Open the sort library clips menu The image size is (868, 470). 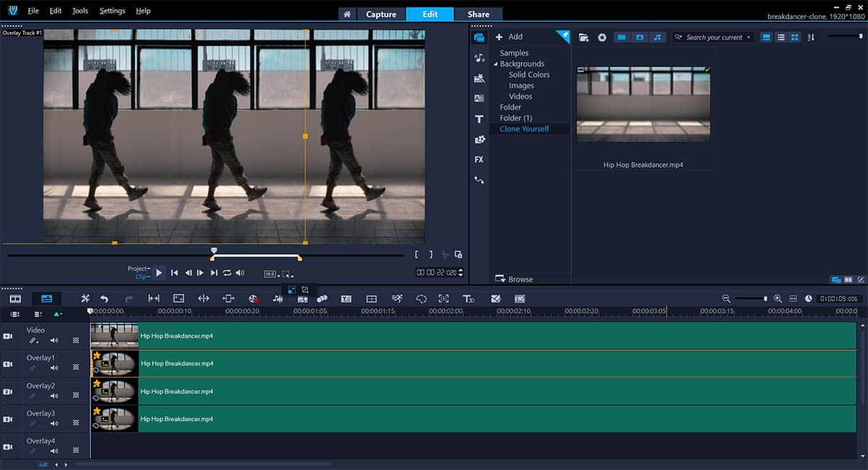pos(811,38)
